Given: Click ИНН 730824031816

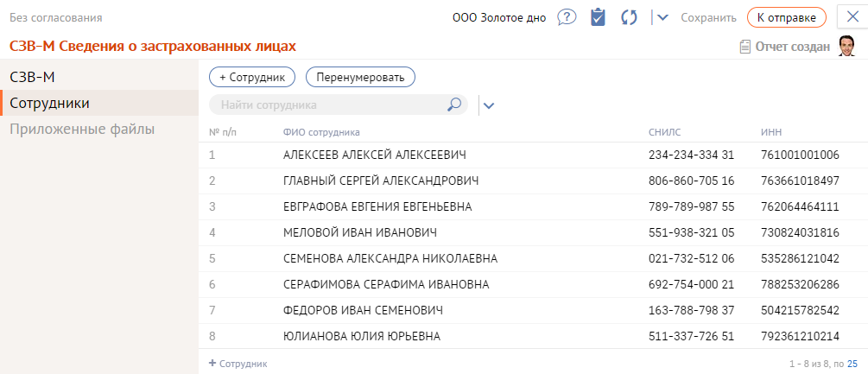Looking at the screenshot, I should pyautogui.click(x=800, y=233).
